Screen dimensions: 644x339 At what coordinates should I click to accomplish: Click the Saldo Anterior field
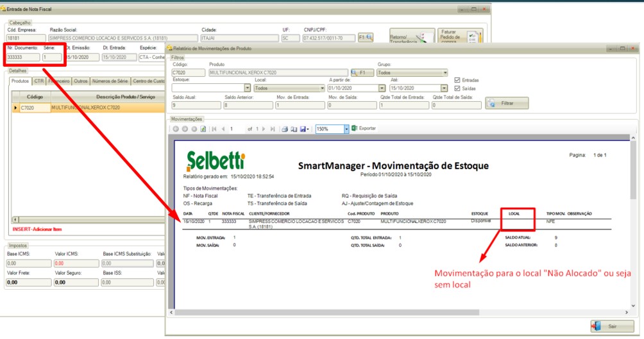(248, 106)
